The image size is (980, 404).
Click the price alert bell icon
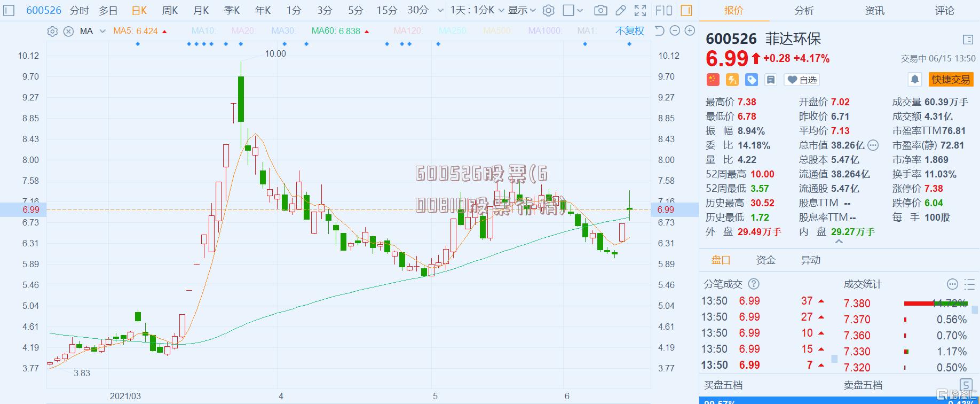pyautogui.click(x=914, y=80)
